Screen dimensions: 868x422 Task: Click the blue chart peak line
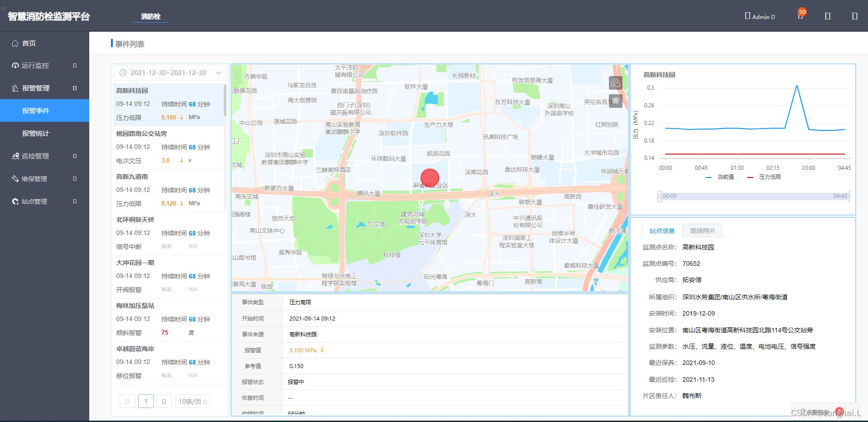click(x=797, y=87)
